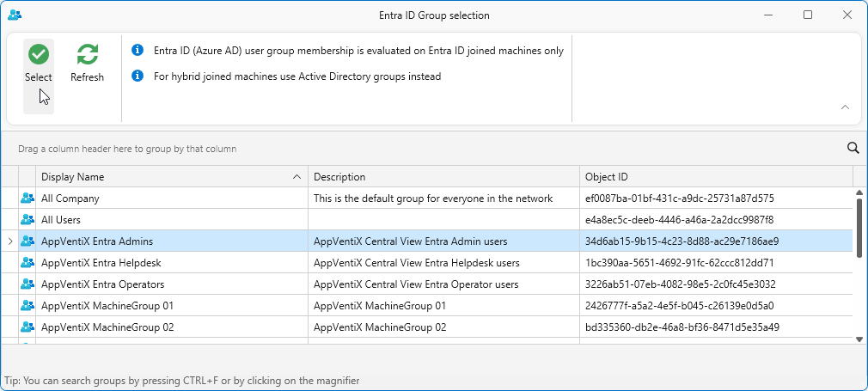Open the search magnifier icon
The image size is (868, 391).
click(x=853, y=147)
